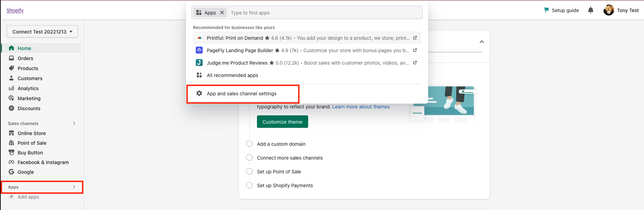Click the Point of Sale bag icon
The height and width of the screenshot is (210, 644).
11,143
